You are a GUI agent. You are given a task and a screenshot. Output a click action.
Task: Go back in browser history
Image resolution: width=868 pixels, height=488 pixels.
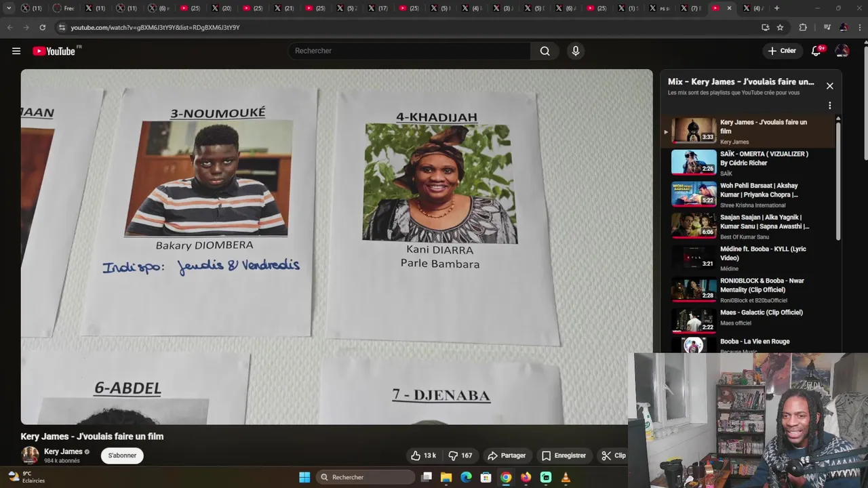coord(9,27)
